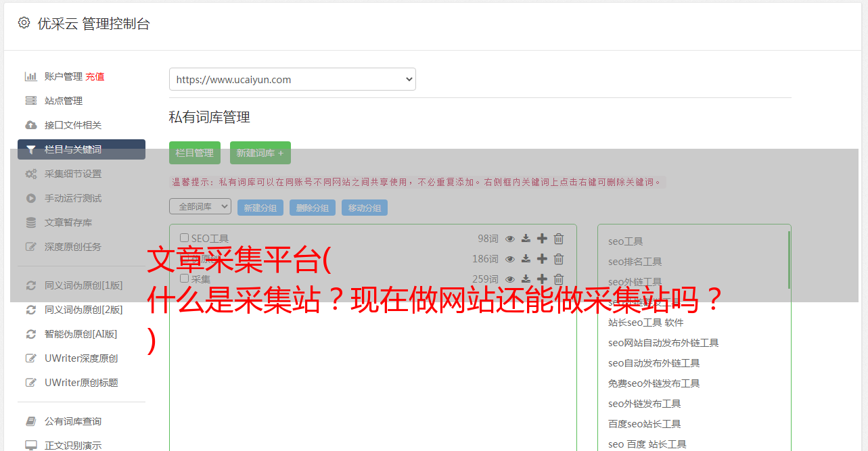Click the 删除分组 button
Screen dimensions: 868x451
313,208
